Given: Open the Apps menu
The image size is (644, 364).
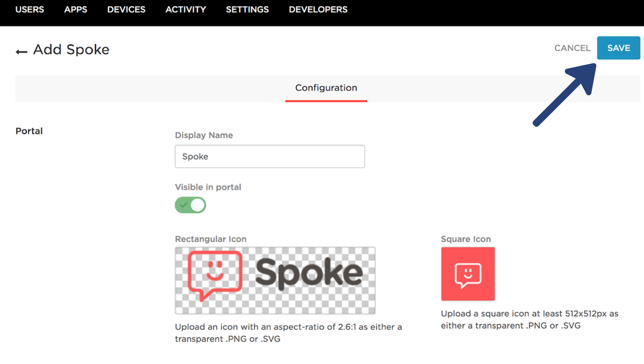Looking at the screenshot, I should tap(76, 10).
